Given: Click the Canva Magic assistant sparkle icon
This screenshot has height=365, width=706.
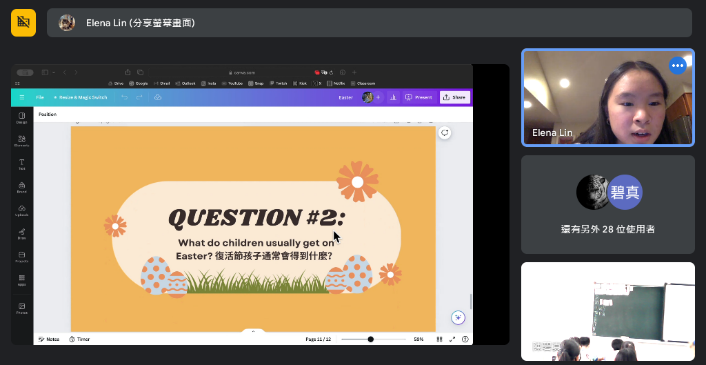Looking at the screenshot, I should [x=458, y=317].
